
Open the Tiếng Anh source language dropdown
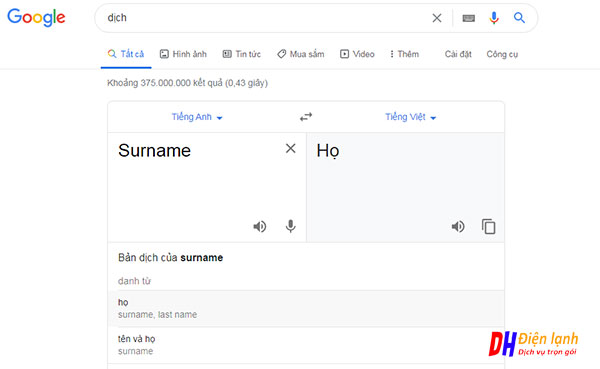pyautogui.click(x=197, y=117)
